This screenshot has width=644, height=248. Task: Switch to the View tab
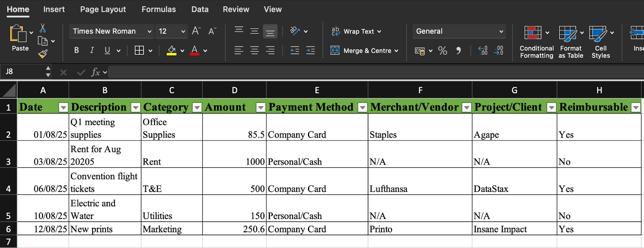coord(273,9)
